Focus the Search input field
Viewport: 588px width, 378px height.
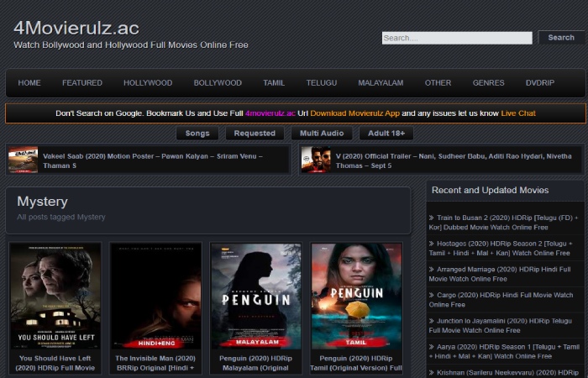pos(457,38)
